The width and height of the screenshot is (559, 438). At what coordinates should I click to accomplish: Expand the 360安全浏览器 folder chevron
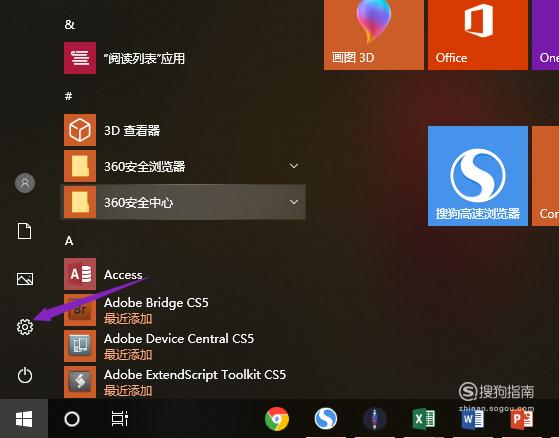[294, 166]
